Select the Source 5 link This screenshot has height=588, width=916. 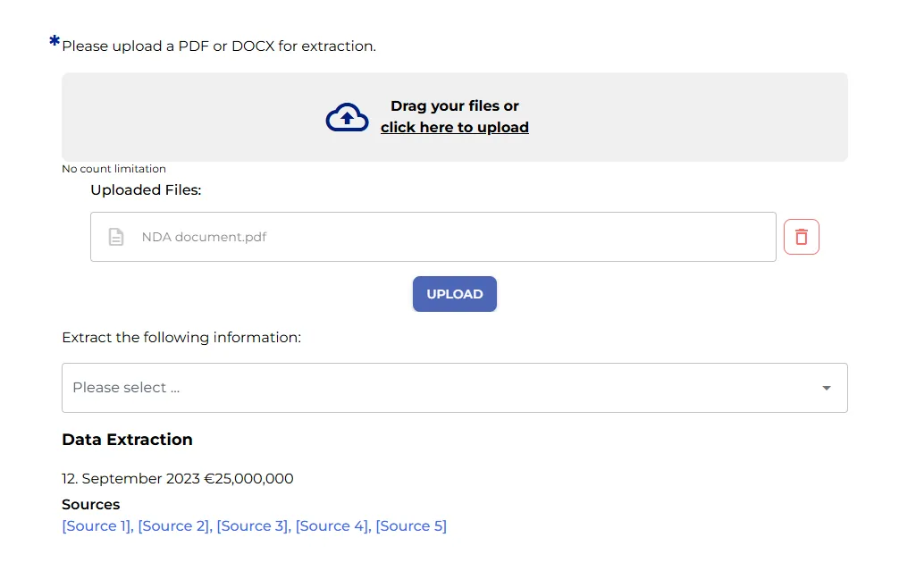[x=411, y=525]
